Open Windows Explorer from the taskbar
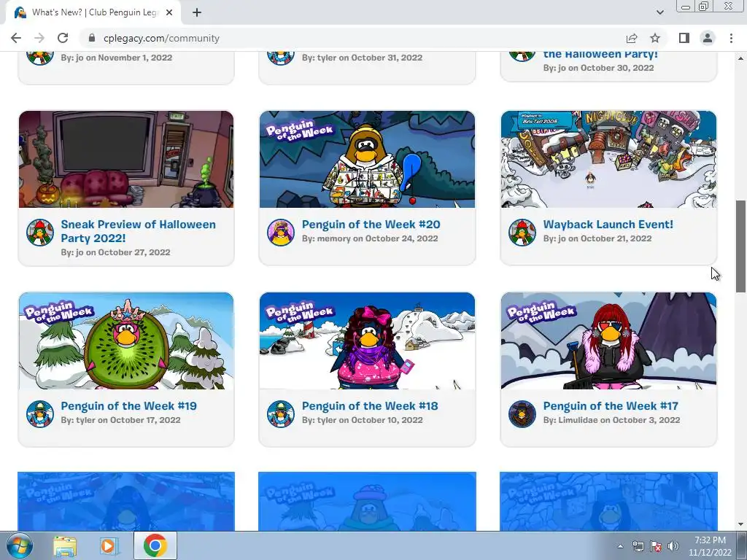747x560 pixels. point(65,545)
